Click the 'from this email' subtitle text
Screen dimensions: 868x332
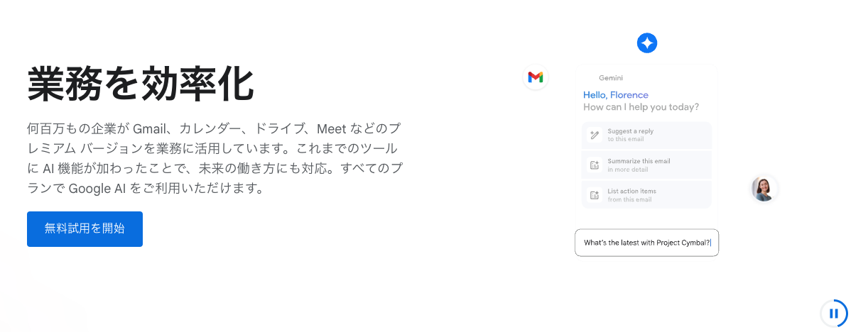tap(630, 199)
